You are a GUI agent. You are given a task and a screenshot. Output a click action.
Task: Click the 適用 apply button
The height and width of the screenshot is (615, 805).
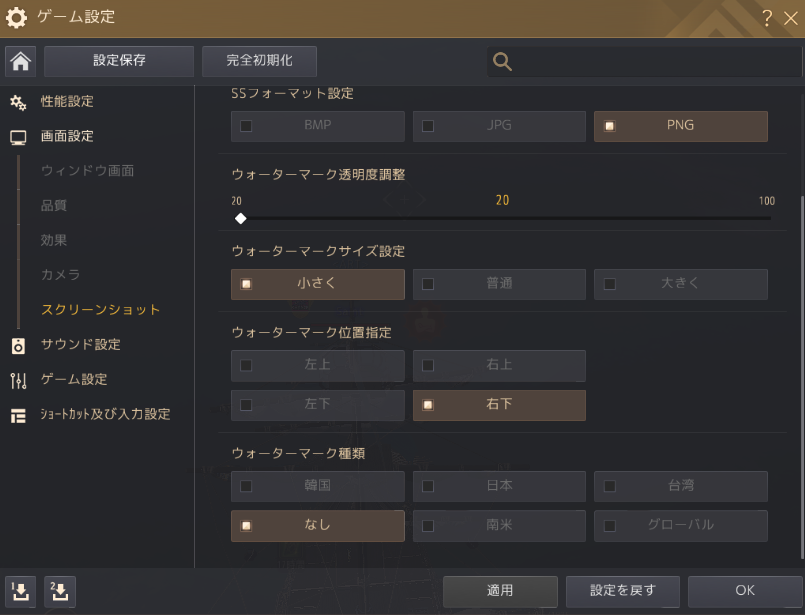(500, 591)
